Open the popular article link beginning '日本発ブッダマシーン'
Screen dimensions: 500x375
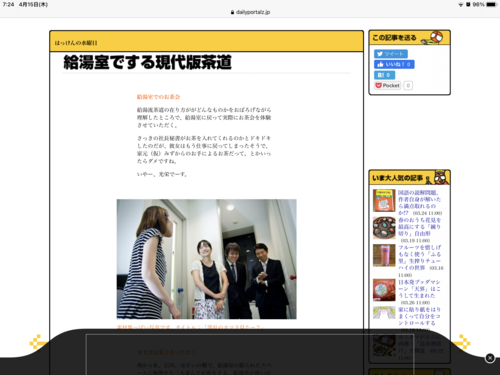pos(419,289)
